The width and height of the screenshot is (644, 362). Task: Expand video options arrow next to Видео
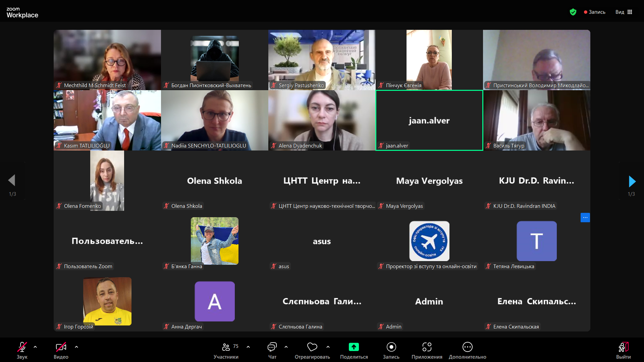(x=76, y=347)
